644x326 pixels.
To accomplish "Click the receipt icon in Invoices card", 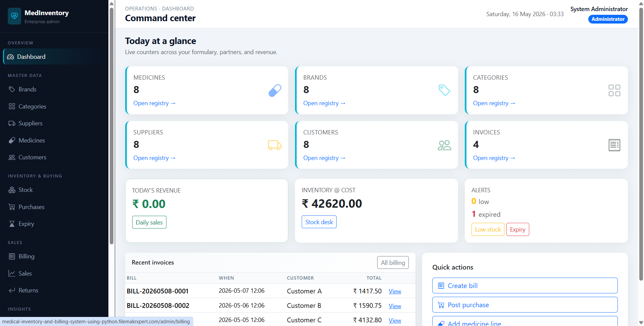I will point(614,145).
